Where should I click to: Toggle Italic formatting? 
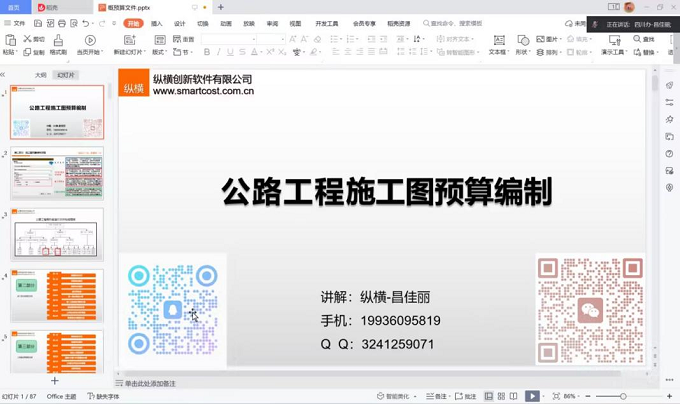coord(219,52)
